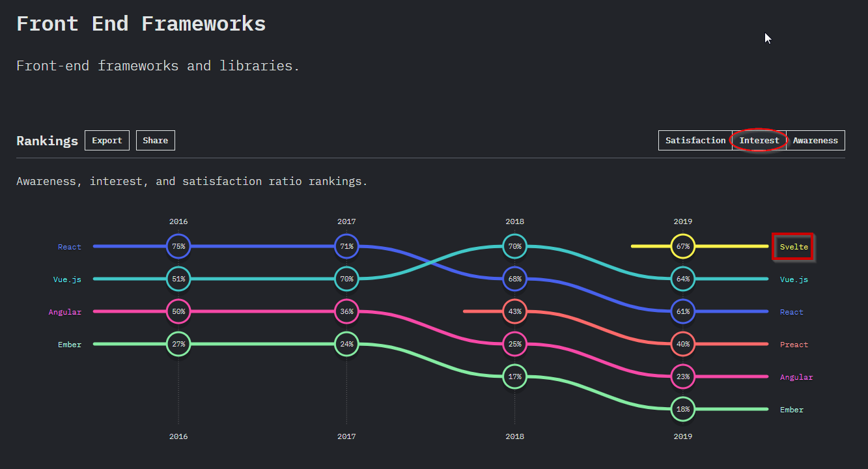
Task: Click the 2017 year label below the chart
Action: 346,436
